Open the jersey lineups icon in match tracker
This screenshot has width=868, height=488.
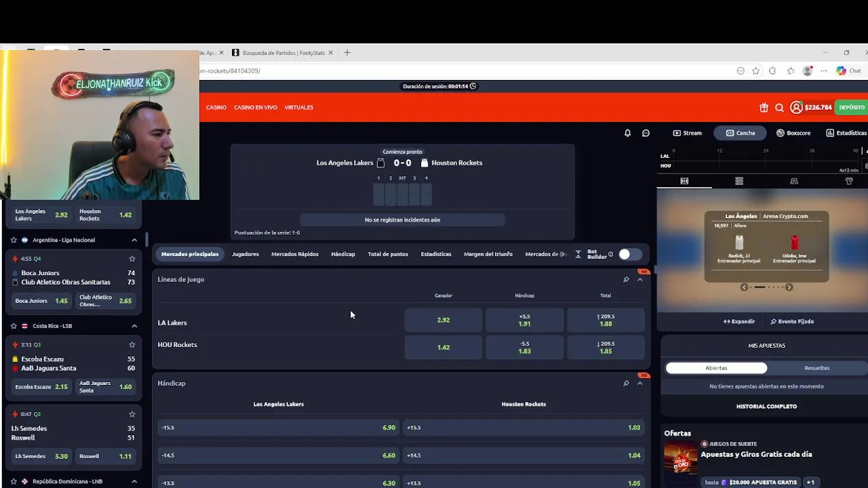849,181
